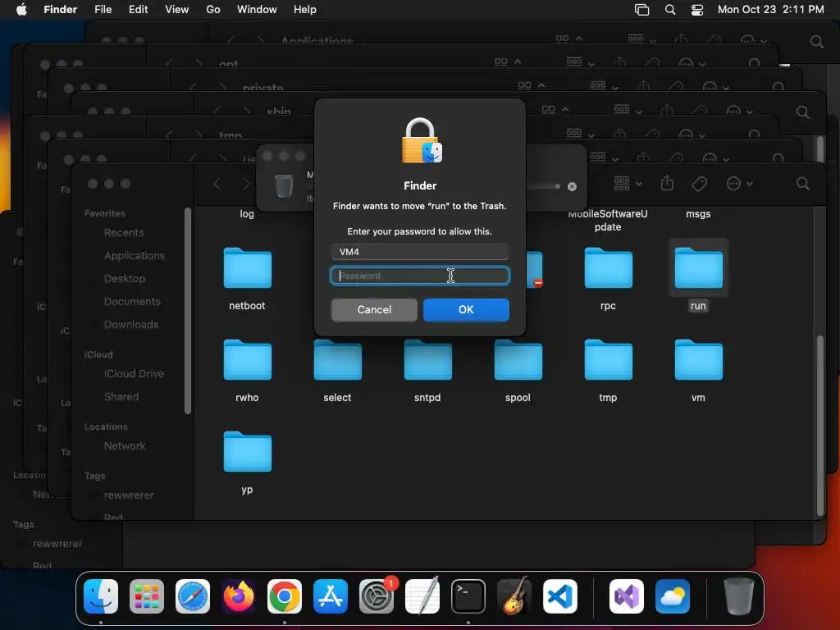Open Desktop in the sidebar
The width and height of the screenshot is (840, 630).
point(125,279)
